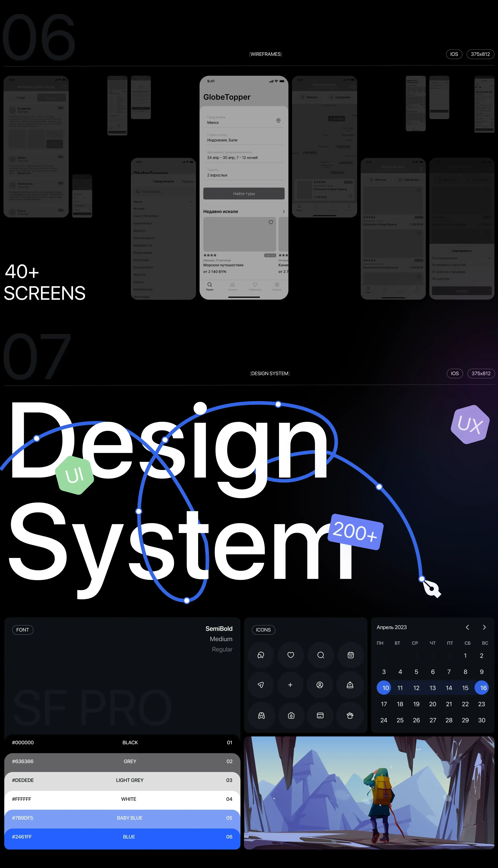Screen dimensions: 498x868
Task: Open Сортировка in the map wireframe
Action: (x=340, y=97)
